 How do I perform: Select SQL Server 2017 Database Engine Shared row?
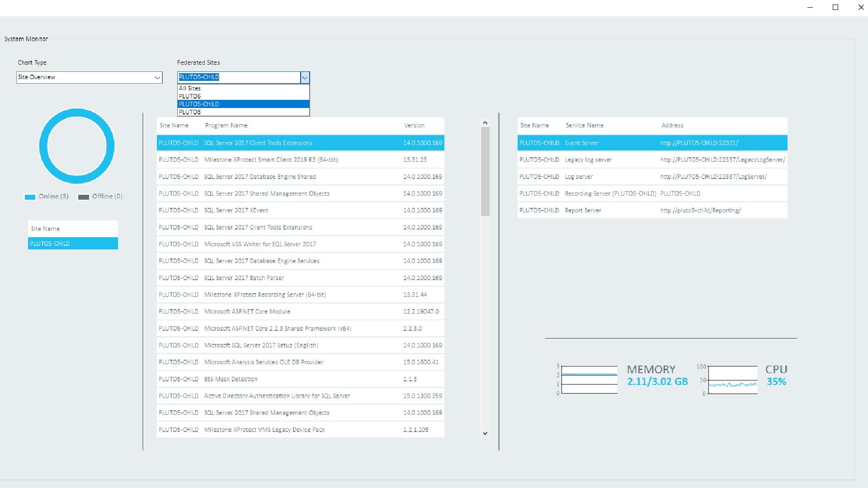coord(301,177)
